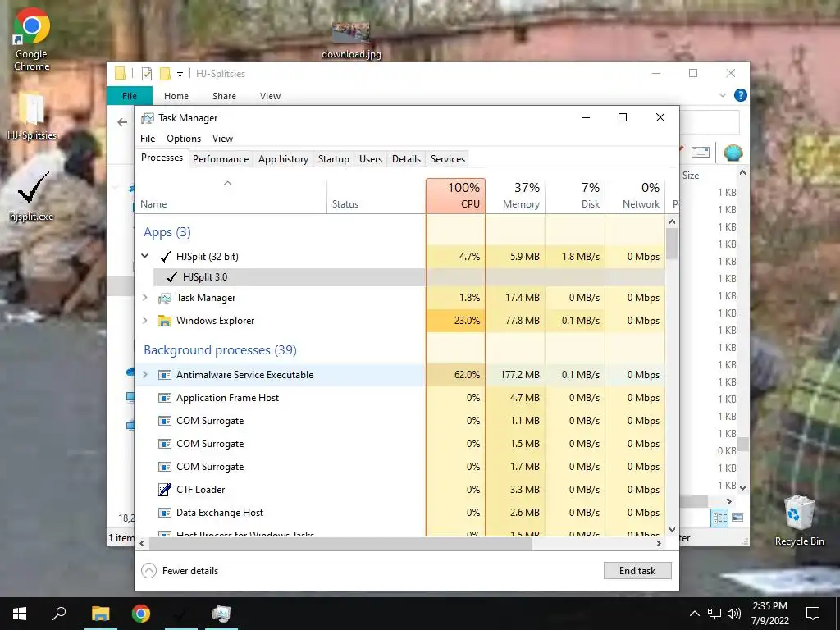The height and width of the screenshot is (630, 840).
Task: Open the Task Manager Options menu
Action: 184,138
